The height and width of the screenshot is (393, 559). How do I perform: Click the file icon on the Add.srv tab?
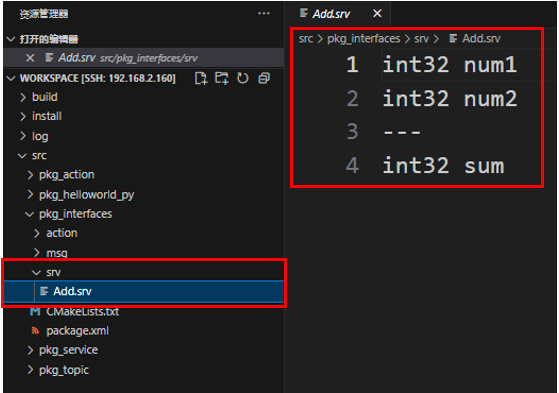[304, 13]
